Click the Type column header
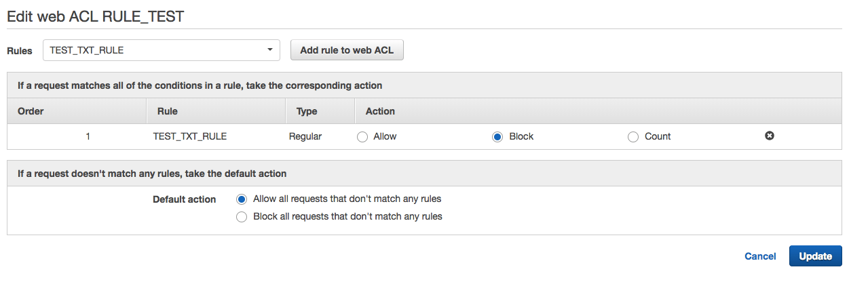The width and height of the screenshot is (868, 303). (307, 111)
